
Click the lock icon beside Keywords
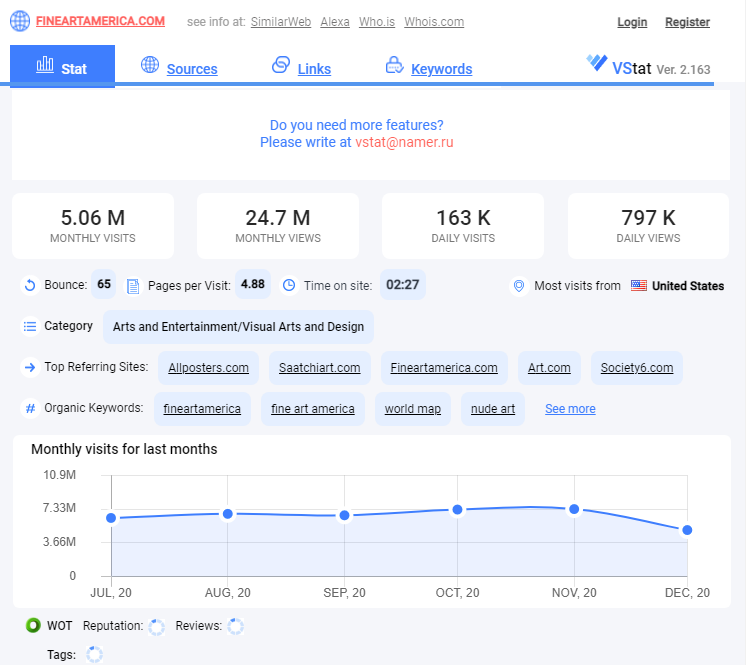click(x=394, y=65)
